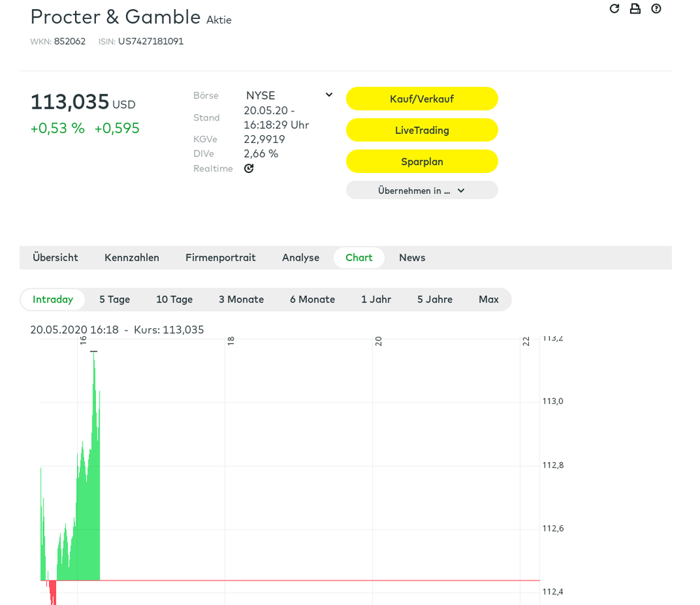
Task: Click the print page icon
Action: click(635, 8)
